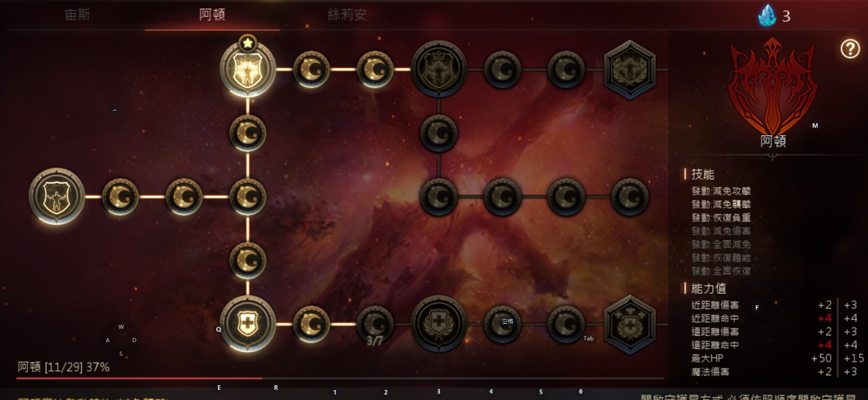Click the greyed 發動:全面恢復 skill entry

tap(722, 271)
